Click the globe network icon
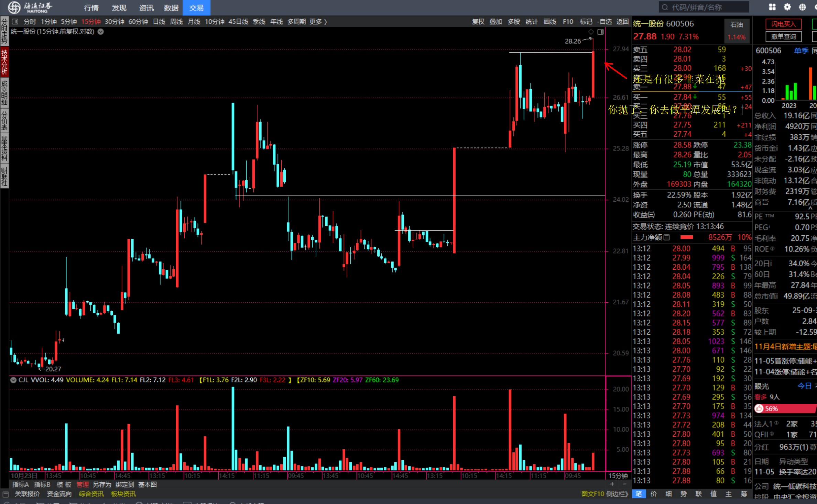This screenshot has width=817, height=504. click(802, 7)
